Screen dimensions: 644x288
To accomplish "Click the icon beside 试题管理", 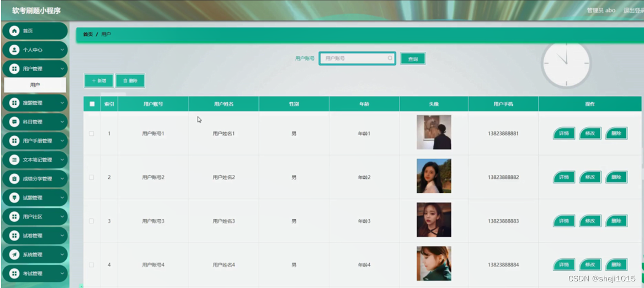I will pyautogui.click(x=14, y=198).
